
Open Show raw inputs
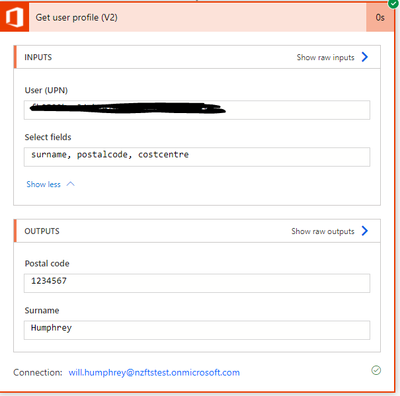[x=325, y=57]
